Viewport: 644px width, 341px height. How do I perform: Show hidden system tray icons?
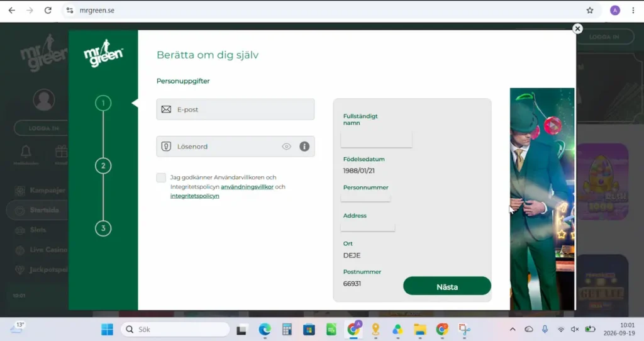(513, 329)
